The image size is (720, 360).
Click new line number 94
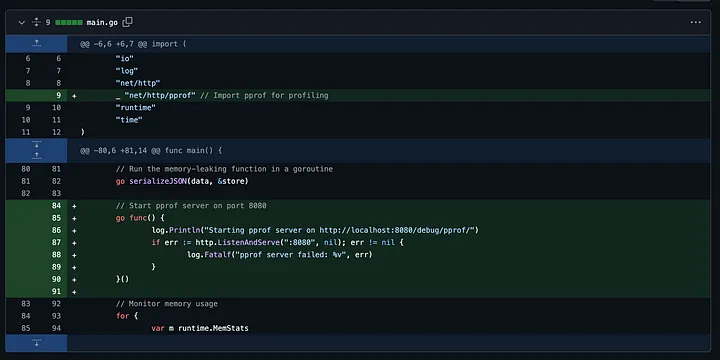[56, 328]
